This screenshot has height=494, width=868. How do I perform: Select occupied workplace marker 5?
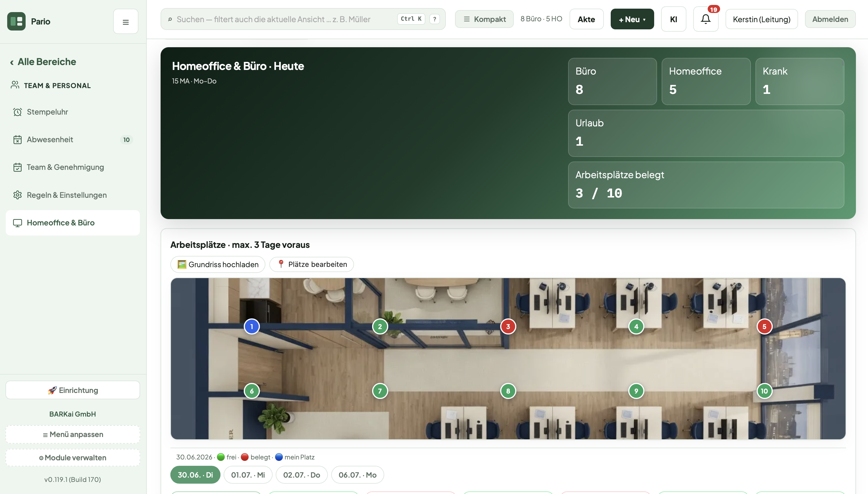click(764, 326)
